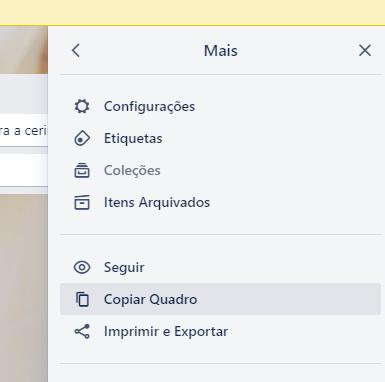Click the tag icon next to Etiquetas
385x382 pixels.
coord(82,138)
